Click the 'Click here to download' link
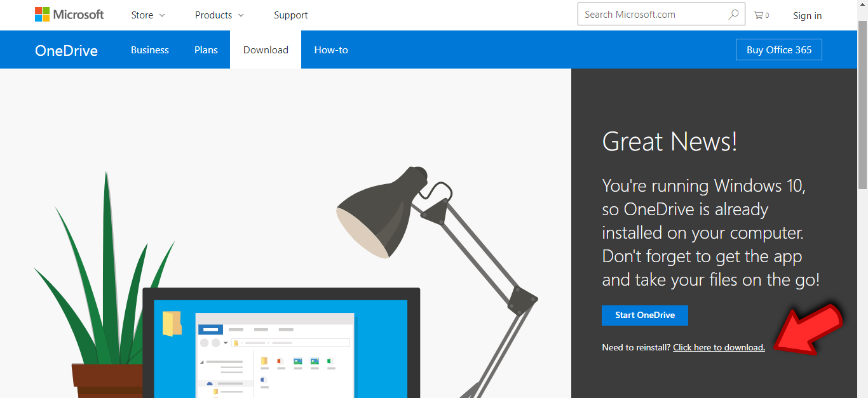868x398 pixels. [719, 347]
